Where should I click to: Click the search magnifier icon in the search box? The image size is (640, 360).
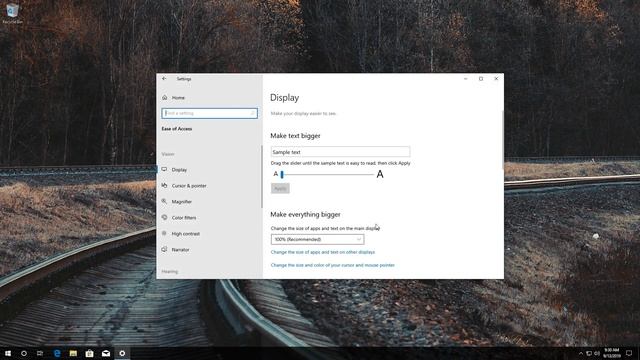[253, 113]
